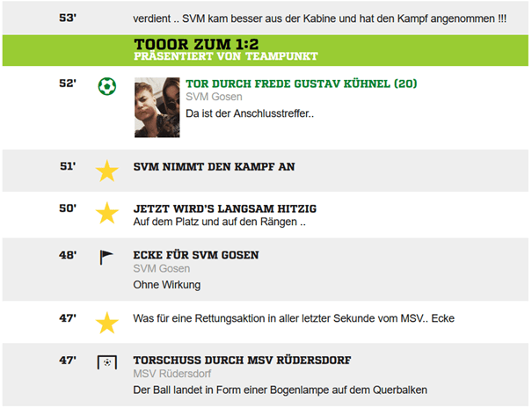
Task: Click the corner flag icon
Action: pos(106,257)
